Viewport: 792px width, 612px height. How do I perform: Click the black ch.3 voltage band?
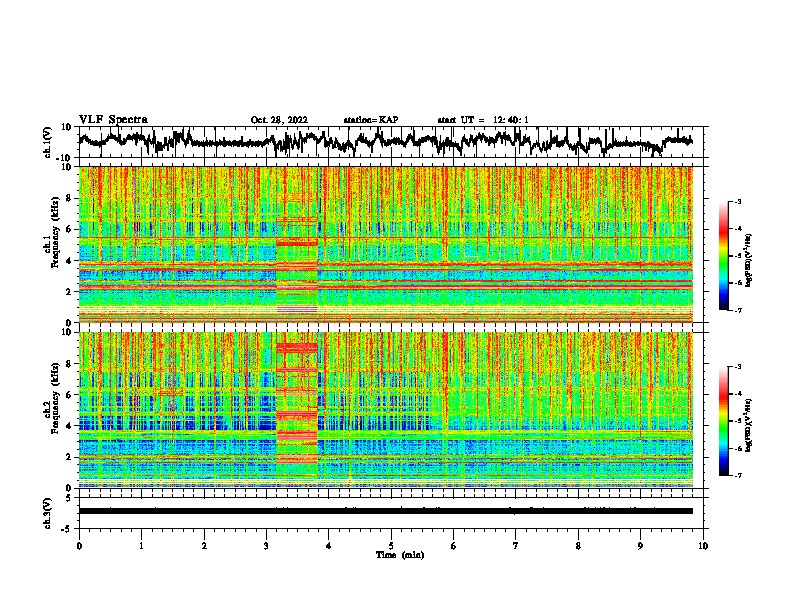[385, 511]
